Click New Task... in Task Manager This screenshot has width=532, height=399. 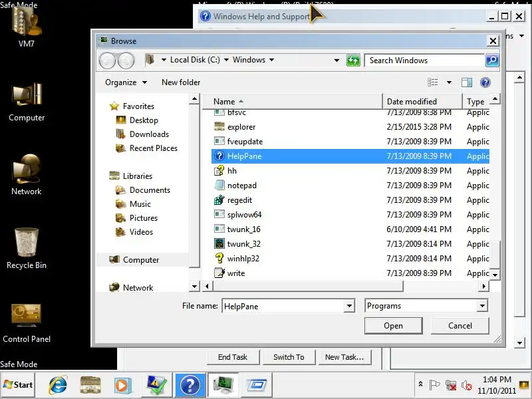click(344, 357)
